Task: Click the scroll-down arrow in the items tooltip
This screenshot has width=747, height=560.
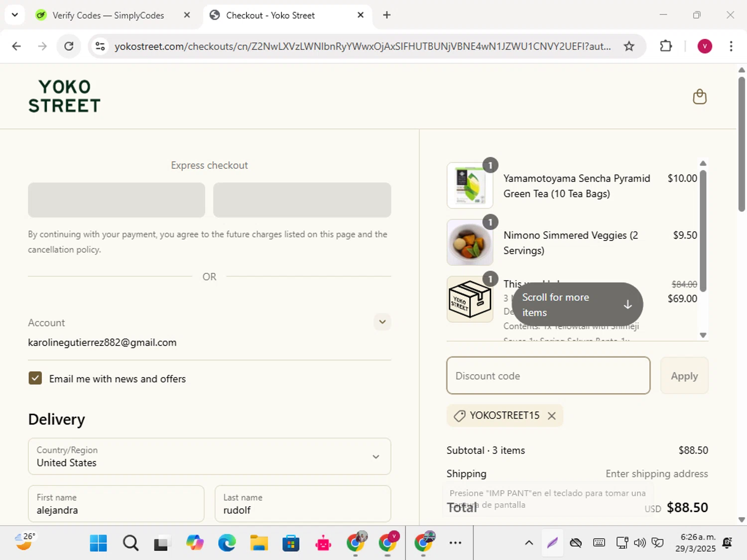Action: pos(627,305)
